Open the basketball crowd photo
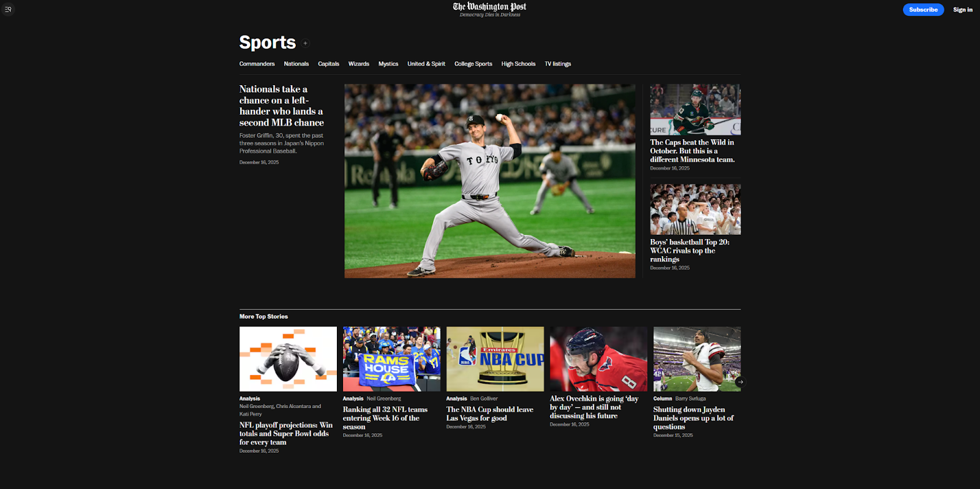This screenshot has width=980, height=489. [x=695, y=210]
